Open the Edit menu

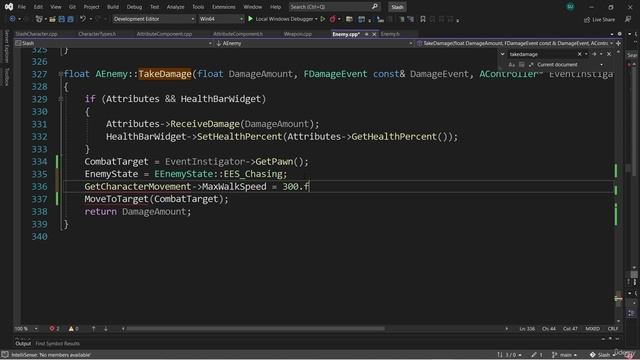pyautogui.click(x=38, y=7)
